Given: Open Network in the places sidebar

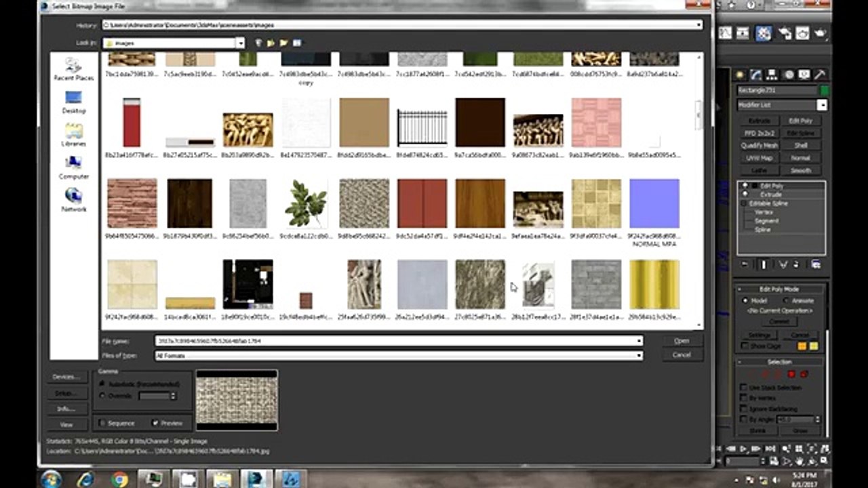Looking at the screenshot, I should [x=74, y=201].
